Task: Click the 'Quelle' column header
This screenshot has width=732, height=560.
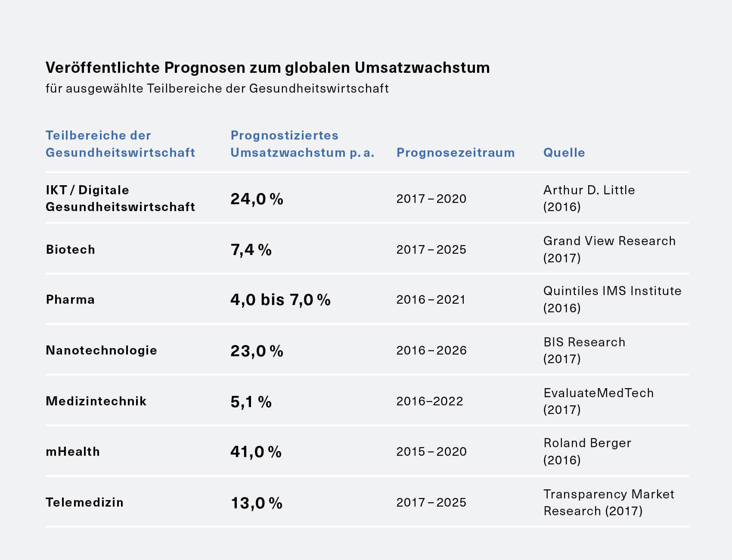Action: pyautogui.click(x=564, y=152)
